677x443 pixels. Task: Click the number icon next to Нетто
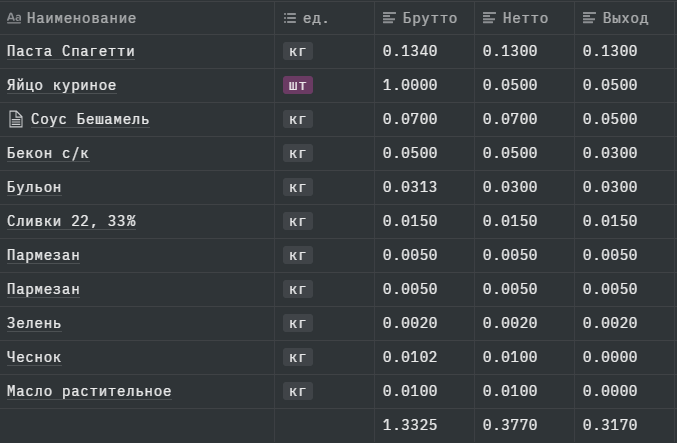(489, 18)
